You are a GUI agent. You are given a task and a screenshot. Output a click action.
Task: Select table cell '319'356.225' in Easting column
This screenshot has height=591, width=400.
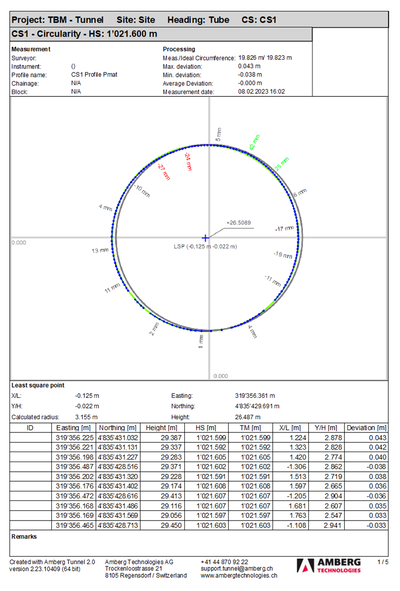[x=74, y=438]
